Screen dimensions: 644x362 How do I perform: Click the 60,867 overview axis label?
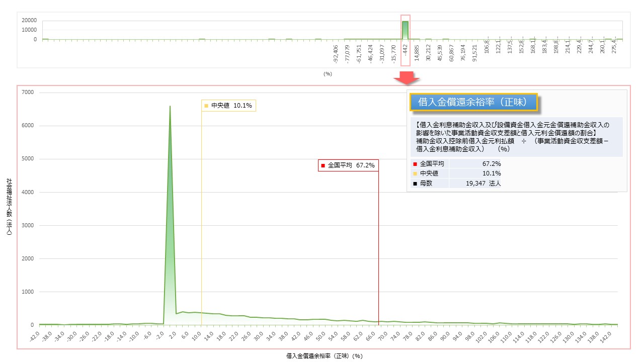[x=451, y=52]
